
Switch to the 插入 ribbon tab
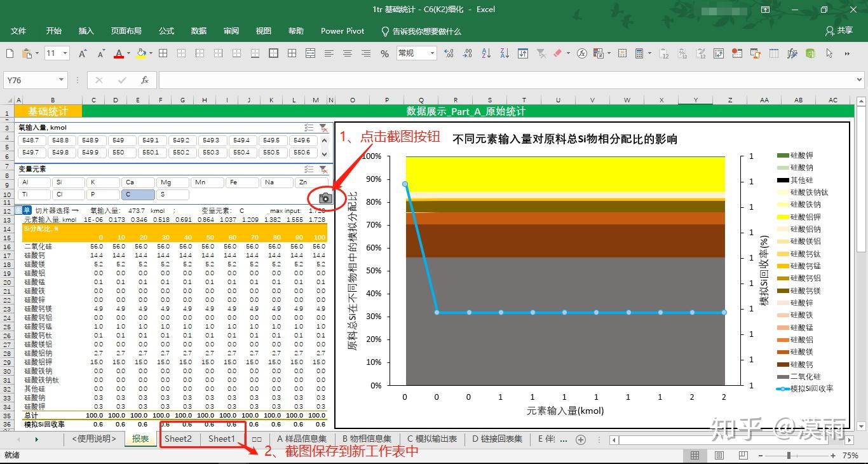[x=86, y=31]
